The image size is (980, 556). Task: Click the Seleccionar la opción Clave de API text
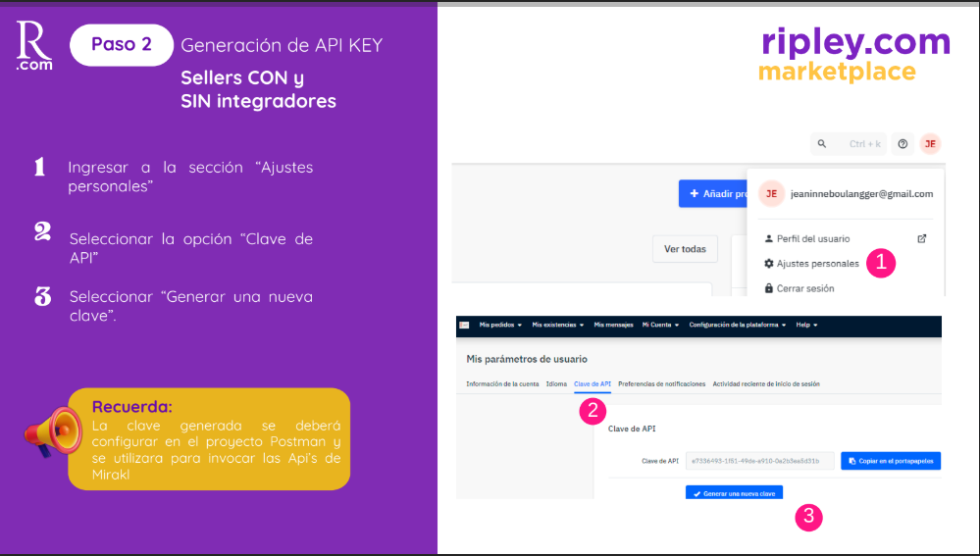[x=191, y=248]
